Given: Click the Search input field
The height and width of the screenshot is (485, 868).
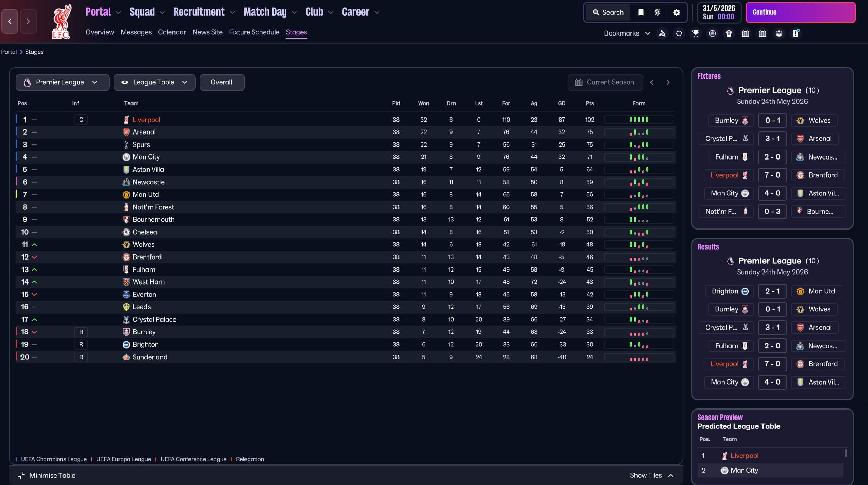Looking at the screenshot, I should (x=608, y=13).
